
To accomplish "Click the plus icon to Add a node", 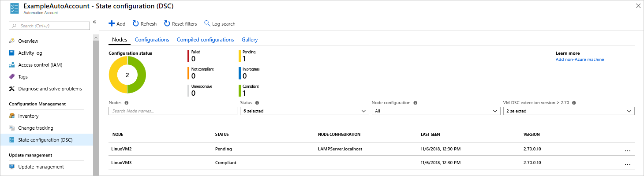I will coord(112,23).
